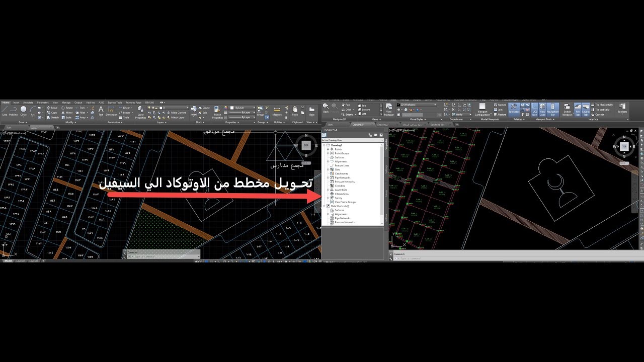The image size is (644, 362).
Task: Choose the Stretch command
Action: (x=53, y=118)
